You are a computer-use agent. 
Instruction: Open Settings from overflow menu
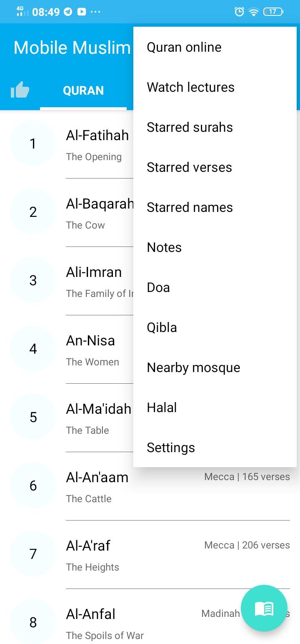click(x=215, y=448)
